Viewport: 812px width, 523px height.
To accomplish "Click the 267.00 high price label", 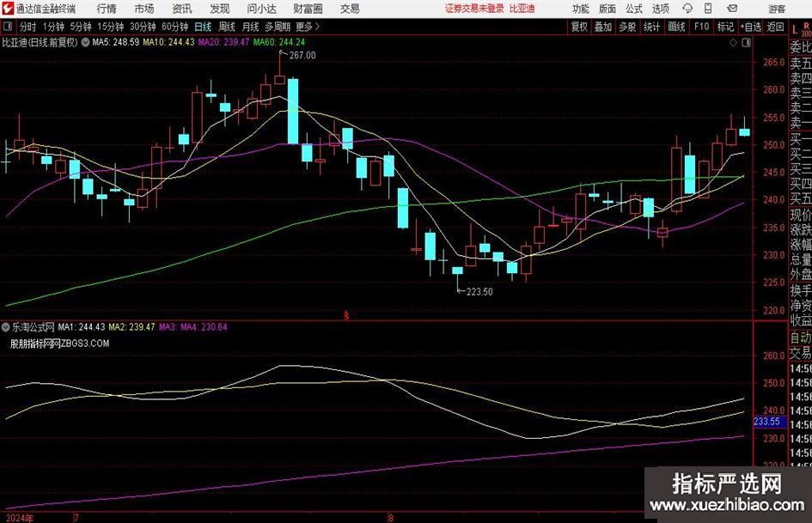I will click(302, 56).
